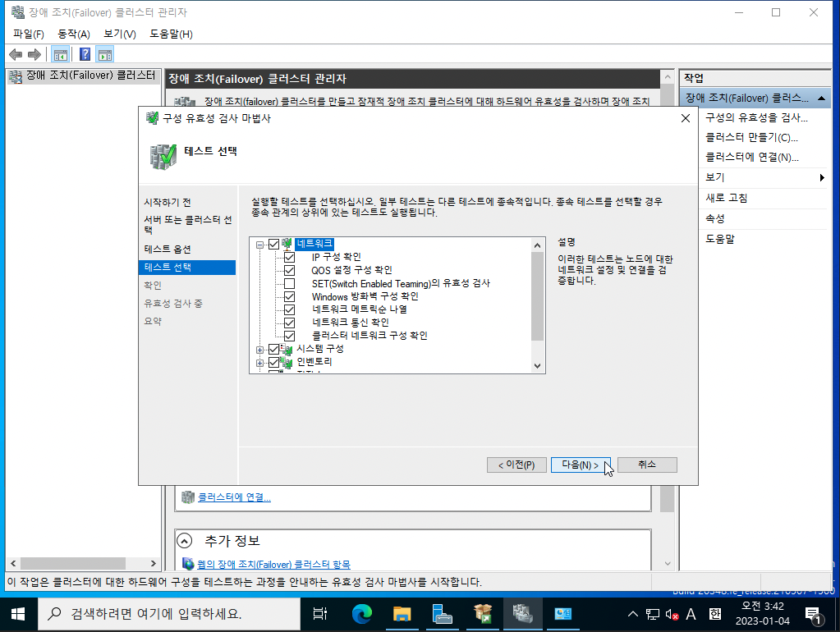Click the last pinned taskbar app icon
840x632 pixels.
[x=563, y=614]
